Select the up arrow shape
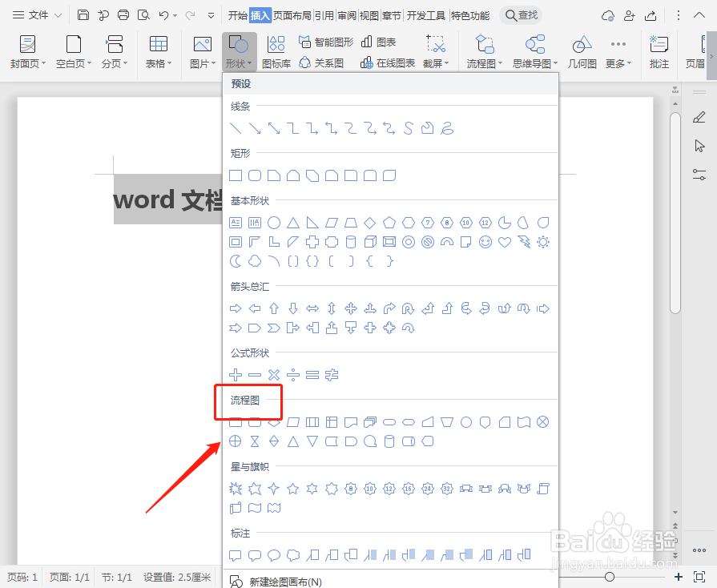 (274, 308)
